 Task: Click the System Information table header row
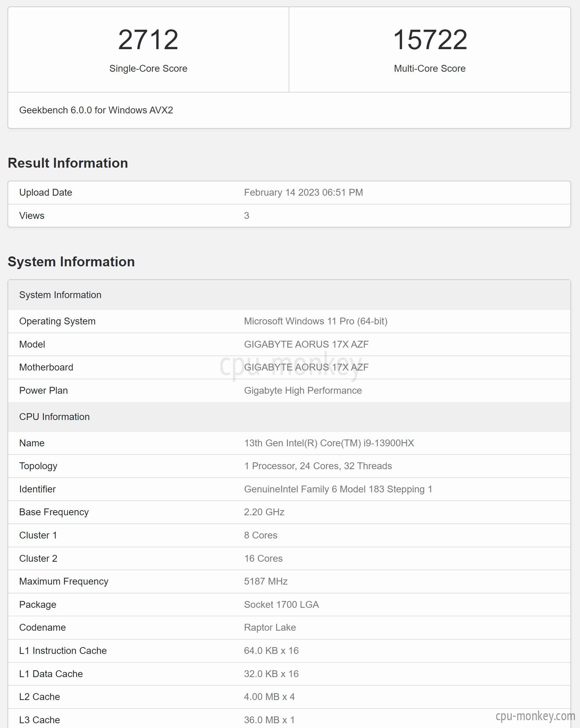(289, 295)
